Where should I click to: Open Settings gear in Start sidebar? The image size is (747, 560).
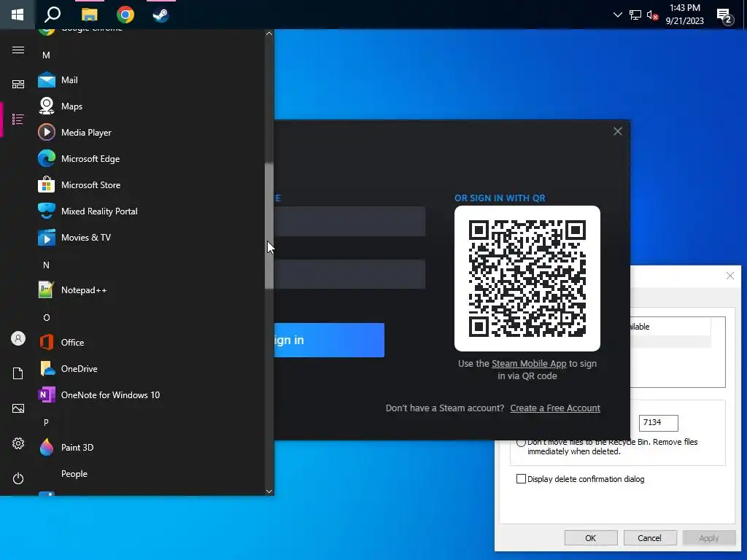pyautogui.click(x=18, y=443)
